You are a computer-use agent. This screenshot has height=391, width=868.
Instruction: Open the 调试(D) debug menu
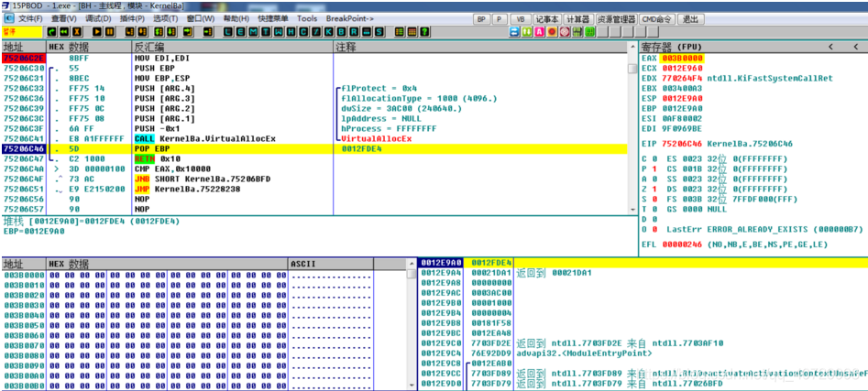tap(99, 18)
